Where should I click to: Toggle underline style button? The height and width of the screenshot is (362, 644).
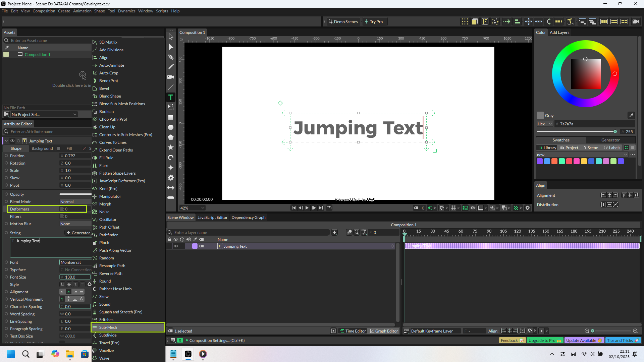(x=62, y=284)
